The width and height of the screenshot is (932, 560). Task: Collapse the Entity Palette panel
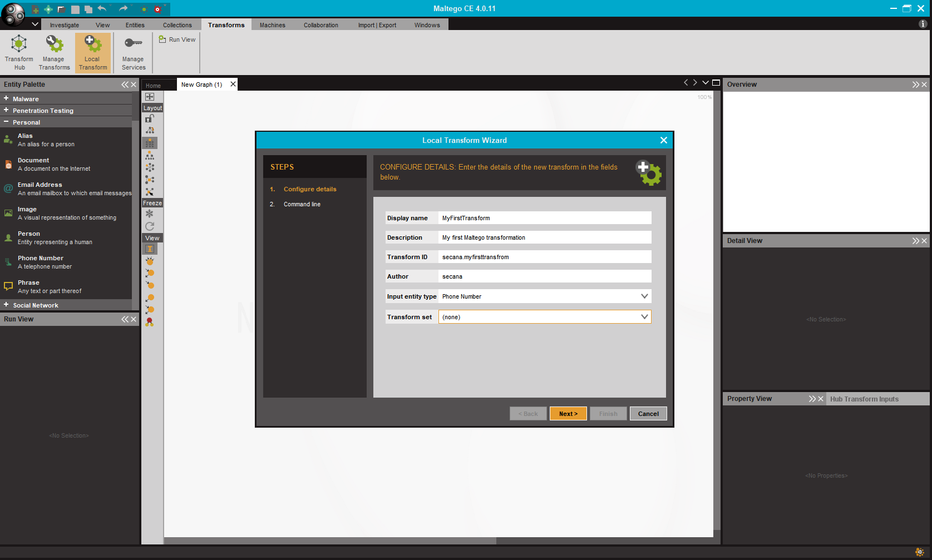pyautogui.click(x=125, y=85)
